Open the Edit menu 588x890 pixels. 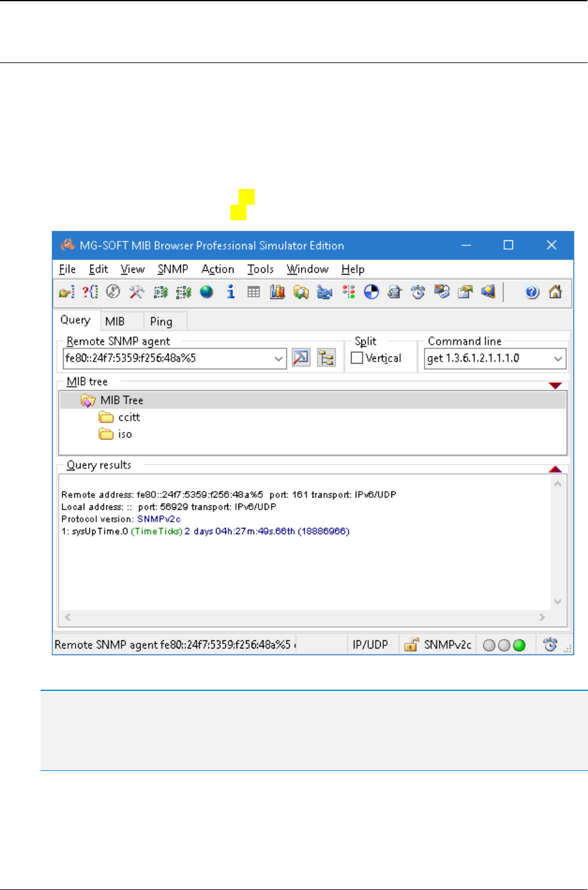pyautogui.click(x=99, y=269)
